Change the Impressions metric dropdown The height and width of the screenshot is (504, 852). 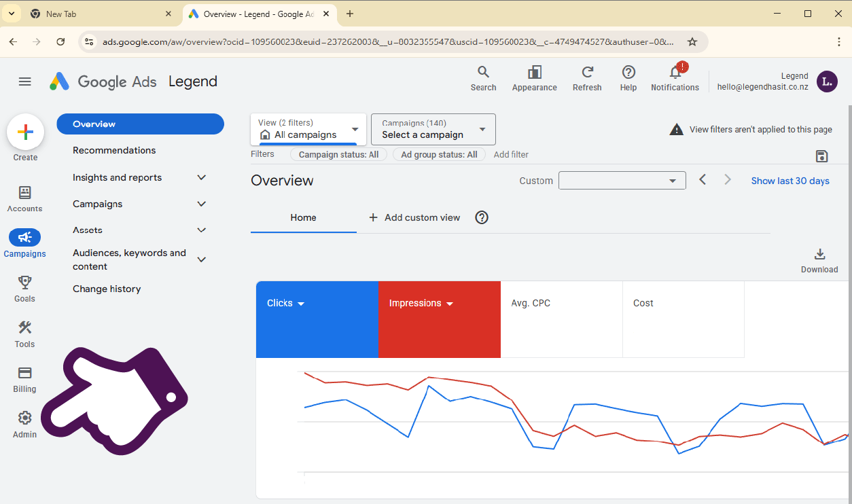(450, 304)
